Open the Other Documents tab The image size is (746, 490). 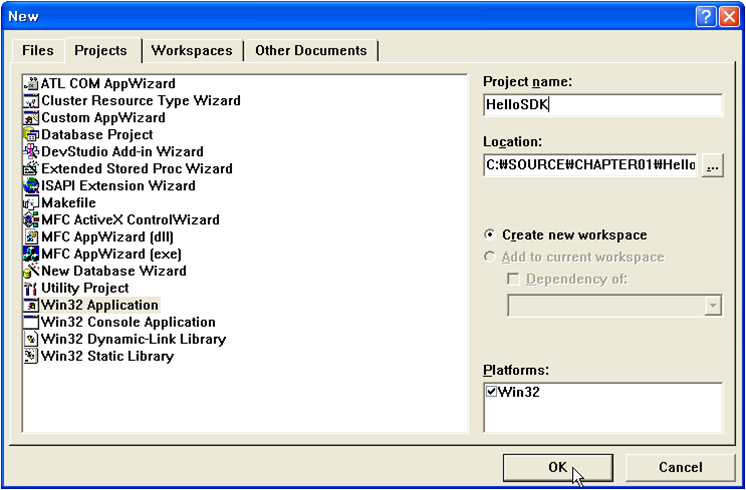click(311, 51)
